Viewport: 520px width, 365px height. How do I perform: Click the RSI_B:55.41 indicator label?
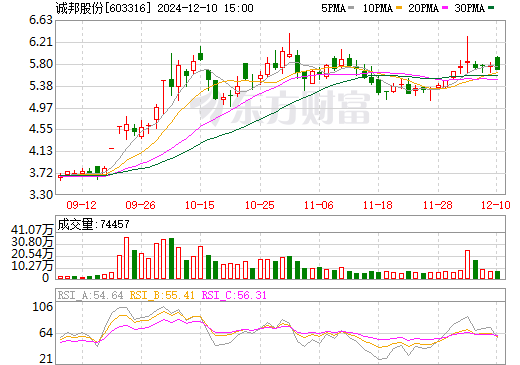pyautogui.click(x=162, y=295)
